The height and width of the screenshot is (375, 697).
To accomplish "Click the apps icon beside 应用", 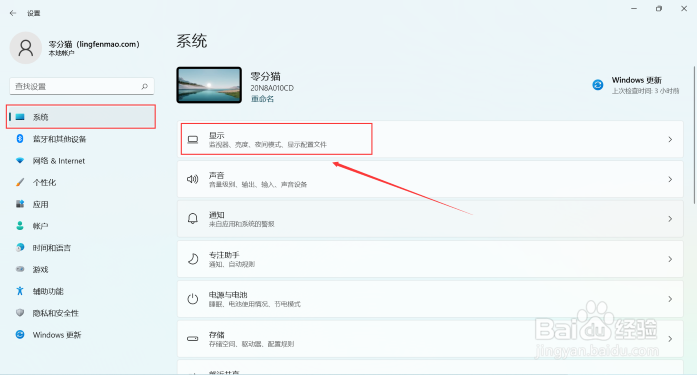I will tap(20, 204).
